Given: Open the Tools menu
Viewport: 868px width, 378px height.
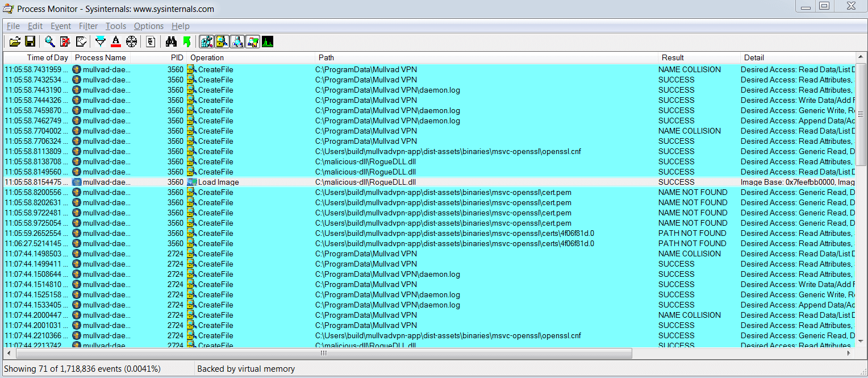Looking at the screenshot, I should click(x=116, y=26).
